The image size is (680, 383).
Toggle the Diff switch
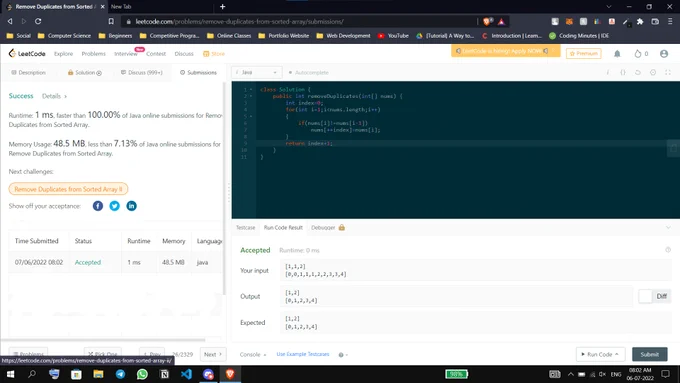point(654,296)
